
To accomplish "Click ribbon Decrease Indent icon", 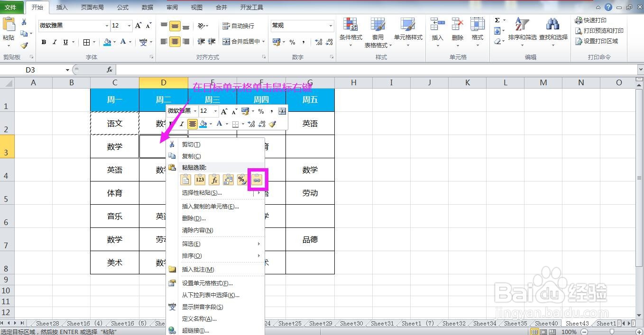I will point(201,42).
